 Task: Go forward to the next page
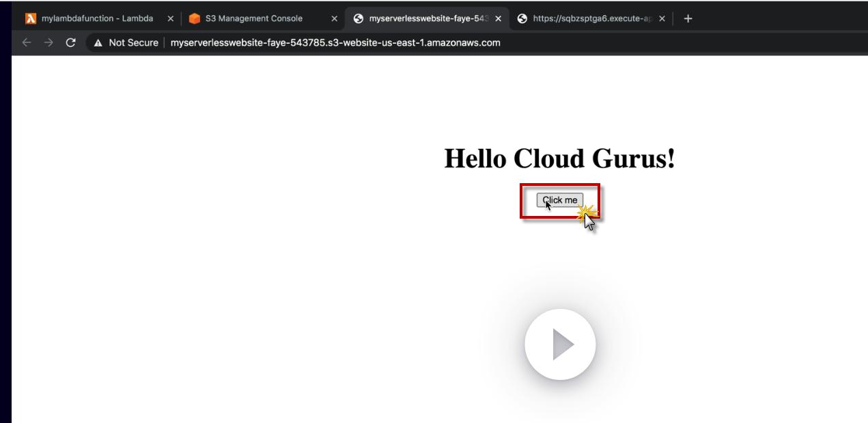click(x=48, y=42)
